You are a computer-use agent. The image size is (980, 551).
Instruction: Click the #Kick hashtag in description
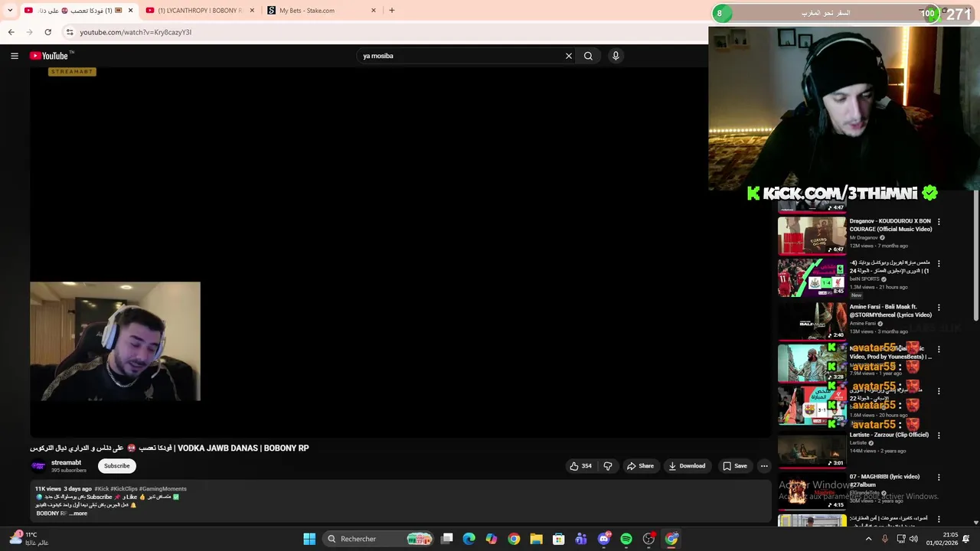point(101,489)
